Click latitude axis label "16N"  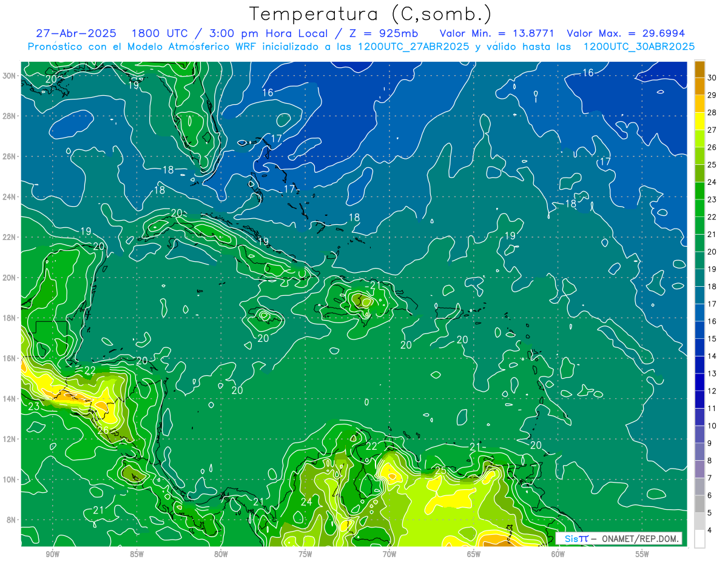click(x=9, y=358)
